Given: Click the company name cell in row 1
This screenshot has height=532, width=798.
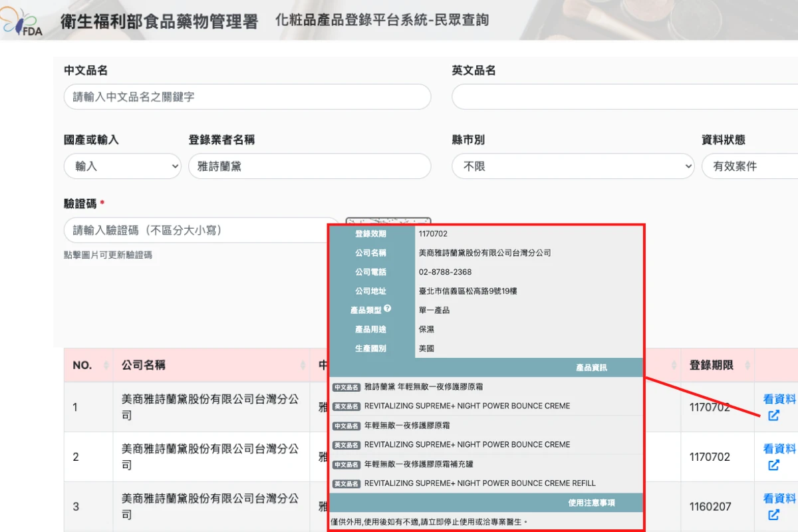Looking at the screenshot, I should click(x=211, y=407).
